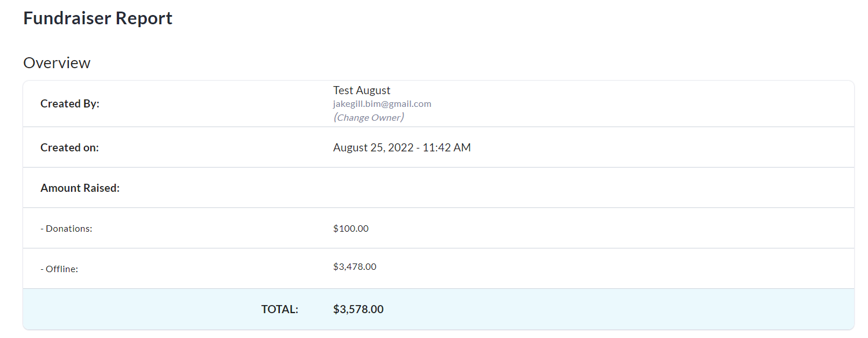Screen dimensions: 868x338
Task: Click the Donations row label
Action: point(66,228)
